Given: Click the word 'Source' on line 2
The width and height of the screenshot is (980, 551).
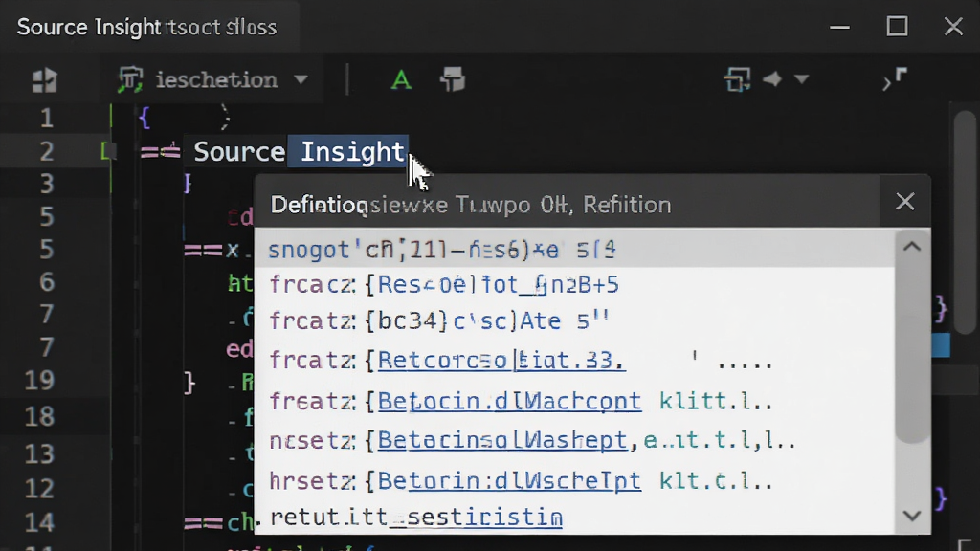Looking at the screenshot, I should click(x=239, y=152).
